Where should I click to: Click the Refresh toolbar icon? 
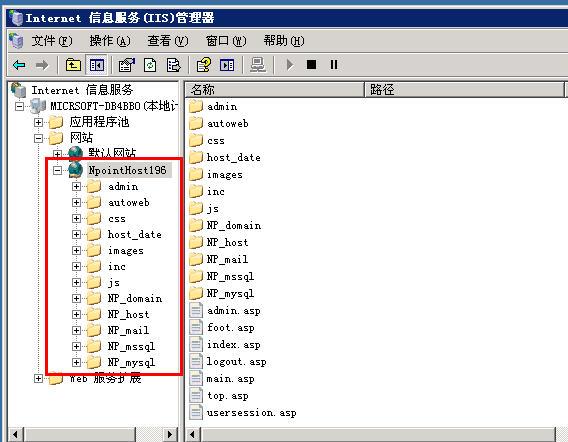pyautogui.click(x=150, y=65)
